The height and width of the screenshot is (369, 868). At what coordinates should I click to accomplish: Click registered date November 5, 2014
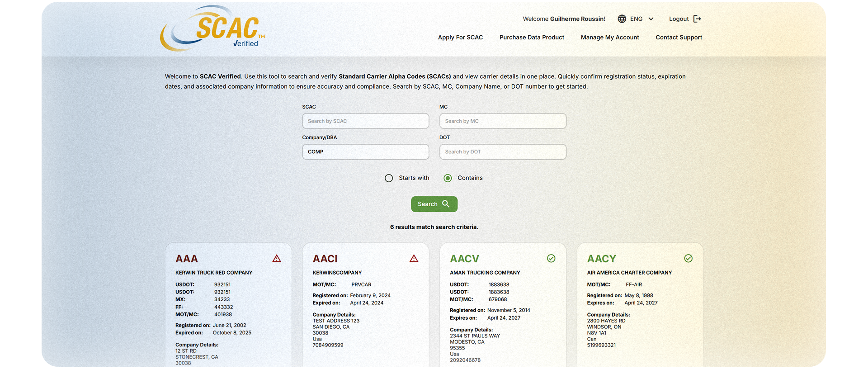(509, 310)
